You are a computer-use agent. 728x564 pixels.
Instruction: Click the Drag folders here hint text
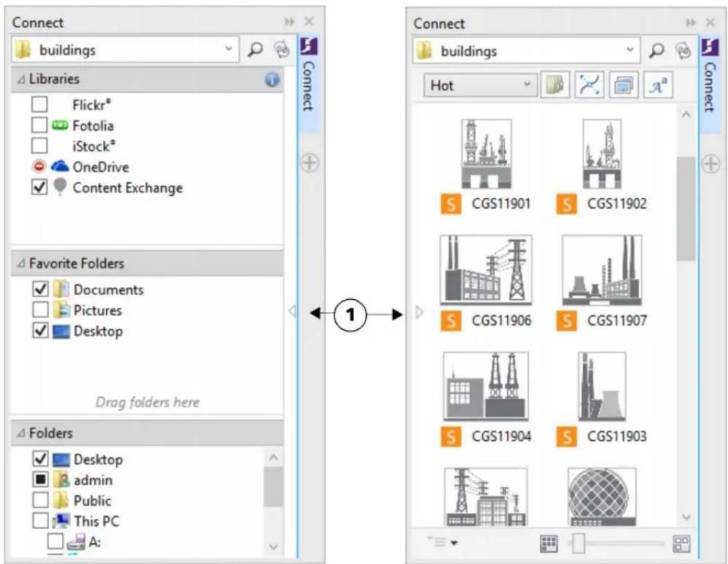pyautogui.click(x=148, y=403)
